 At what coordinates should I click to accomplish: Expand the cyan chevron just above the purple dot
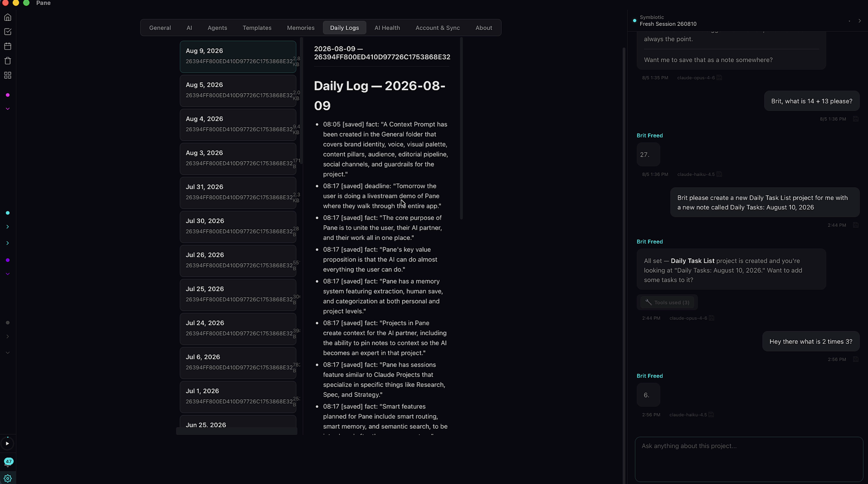[x=8, y=243]
